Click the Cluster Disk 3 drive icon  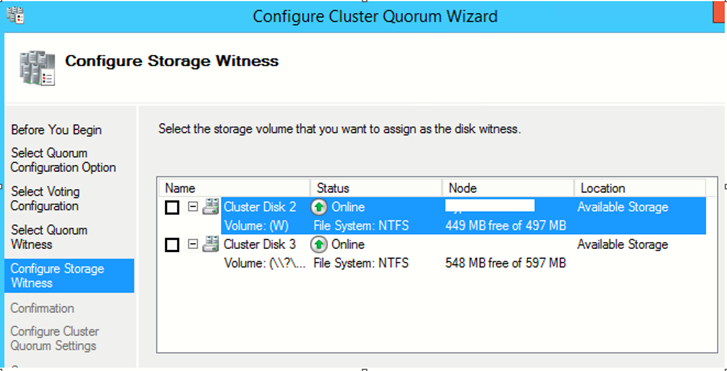click(x=210, y=244)
